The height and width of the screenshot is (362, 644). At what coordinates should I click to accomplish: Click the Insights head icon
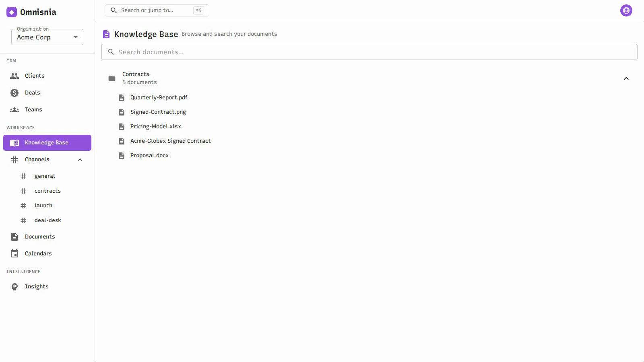click(14, 287)
